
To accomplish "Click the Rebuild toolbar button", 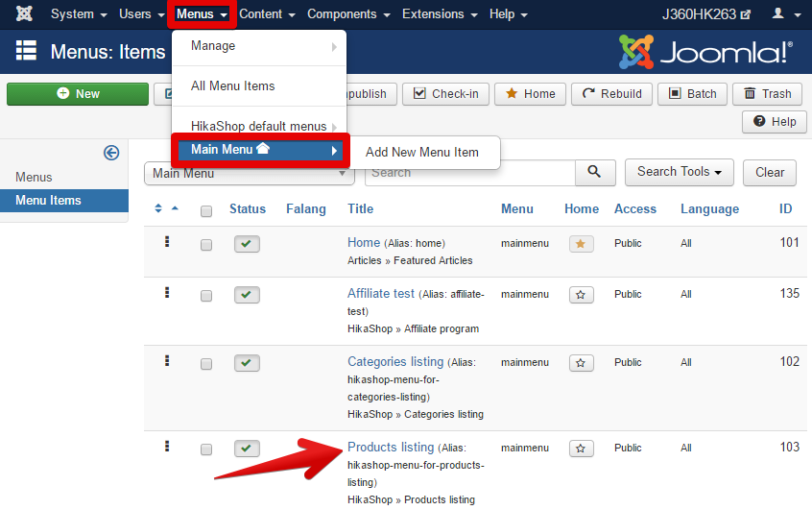I will [611, 94].
